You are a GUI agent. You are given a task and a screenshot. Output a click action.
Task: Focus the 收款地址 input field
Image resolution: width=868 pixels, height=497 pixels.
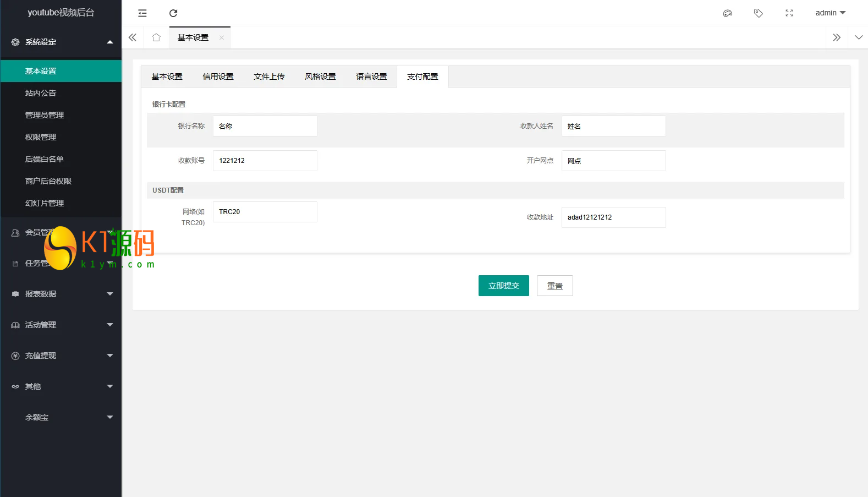(614, 217)
